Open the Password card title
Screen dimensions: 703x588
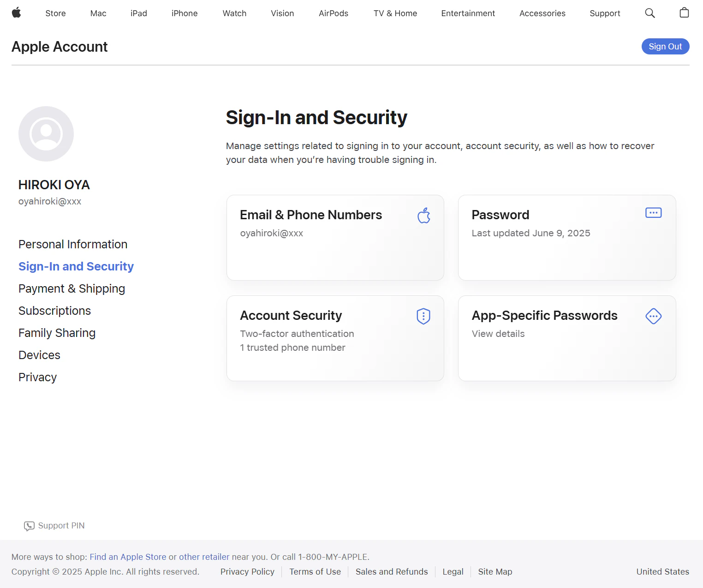[x=500, y=215]
